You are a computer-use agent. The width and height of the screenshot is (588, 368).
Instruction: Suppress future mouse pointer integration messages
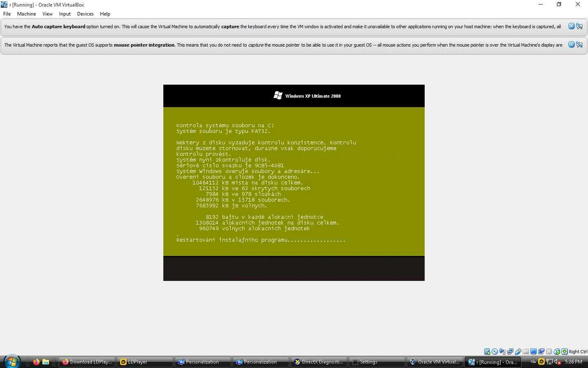coord(579,45)
